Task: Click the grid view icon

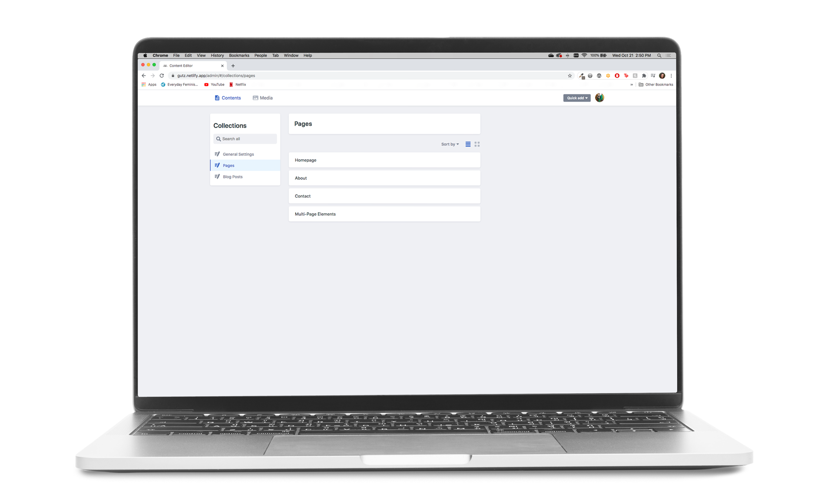Action: [x=477, y=144]
